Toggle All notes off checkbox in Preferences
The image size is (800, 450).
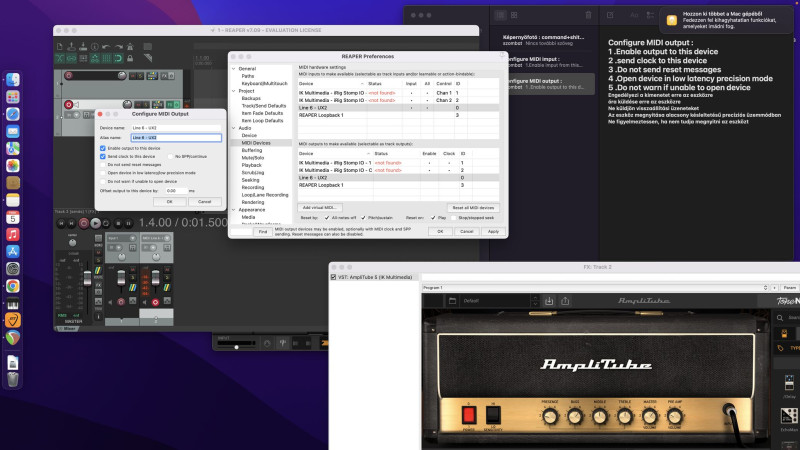pos(327,218)
